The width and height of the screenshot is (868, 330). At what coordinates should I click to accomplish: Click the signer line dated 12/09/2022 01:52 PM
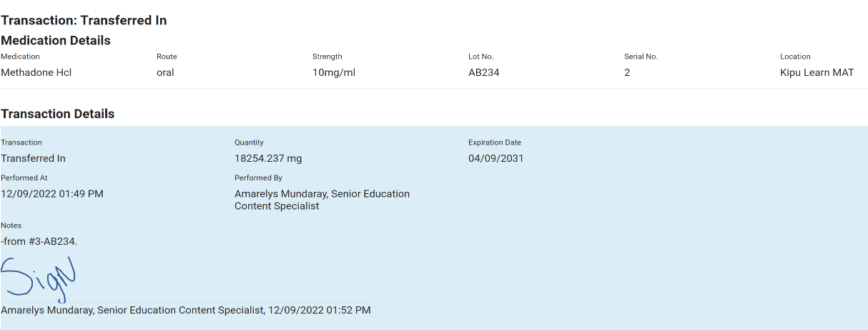186,310
